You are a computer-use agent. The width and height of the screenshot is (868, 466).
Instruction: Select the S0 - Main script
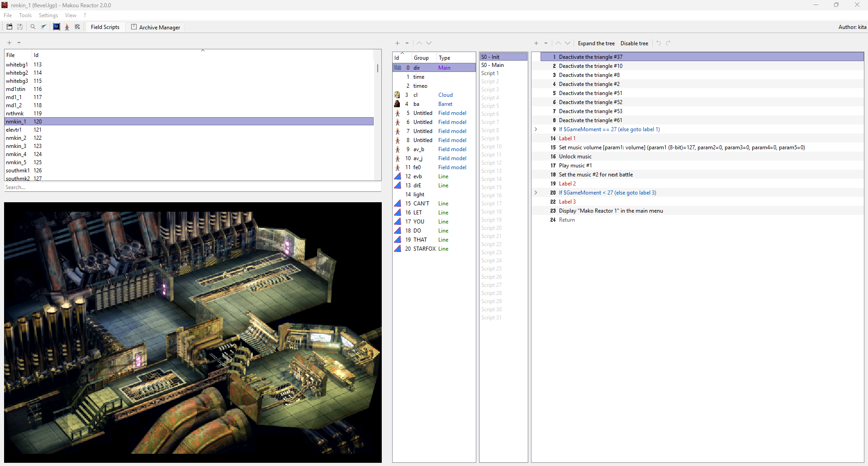(493, 65)
